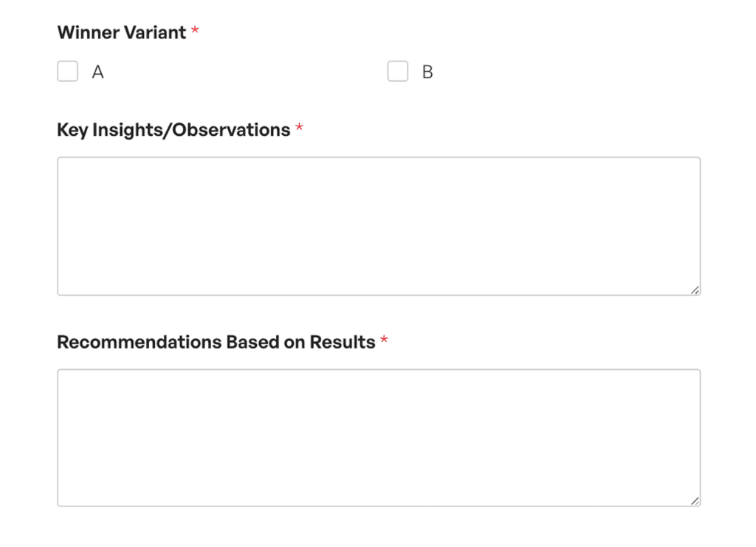The image size is (756, 547).
Task: Select the "B" option text label
Action: (427, 72)
